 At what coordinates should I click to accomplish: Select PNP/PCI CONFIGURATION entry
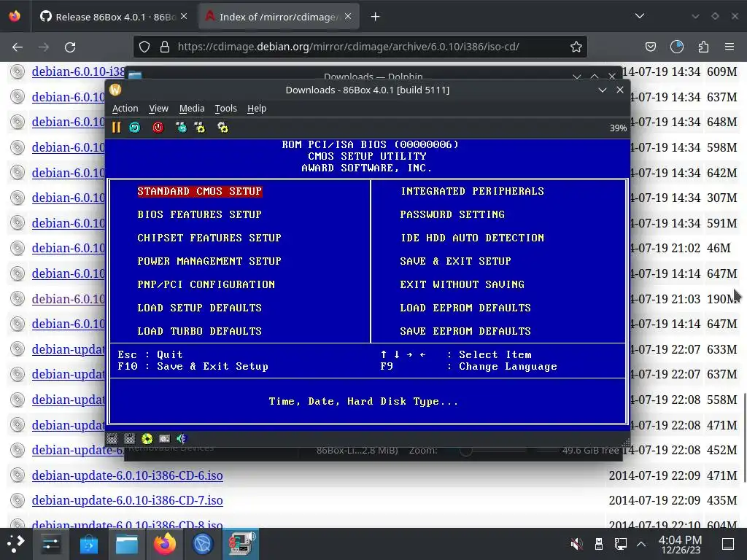pos(206,284)
